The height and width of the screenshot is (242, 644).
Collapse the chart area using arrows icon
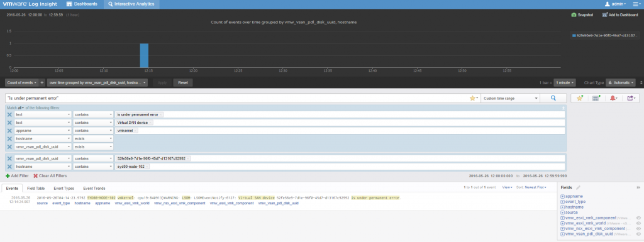(x=641, y=82)
